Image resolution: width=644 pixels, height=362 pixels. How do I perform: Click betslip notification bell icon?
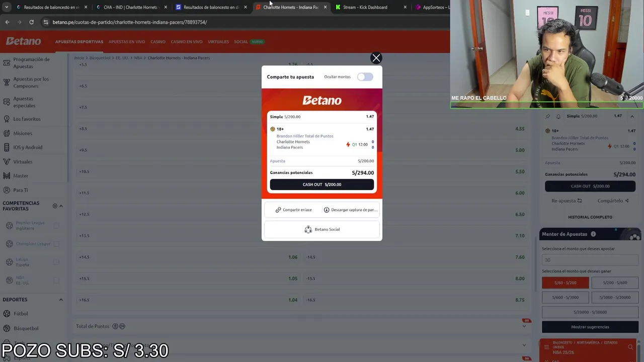pos(558,116)
